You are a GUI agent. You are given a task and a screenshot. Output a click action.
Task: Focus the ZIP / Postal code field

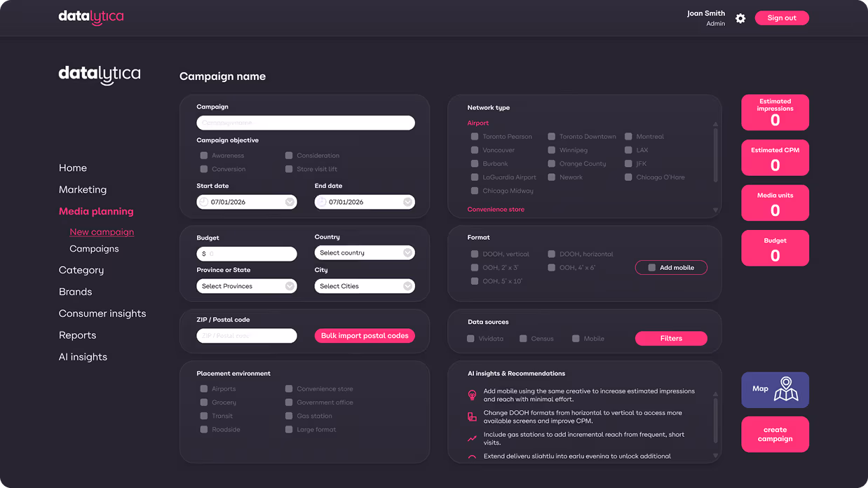point(247,336)
